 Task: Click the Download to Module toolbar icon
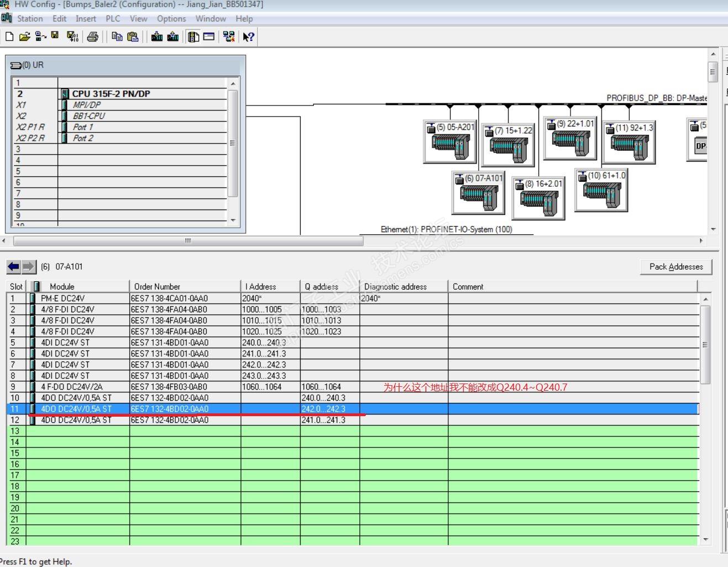157,36
